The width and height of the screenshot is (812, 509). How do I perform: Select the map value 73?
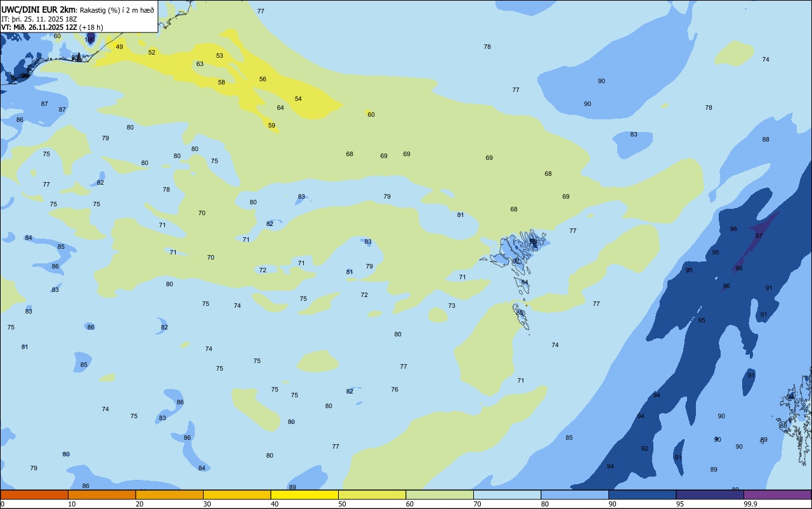pyautogui.click(x=452, y=306)
